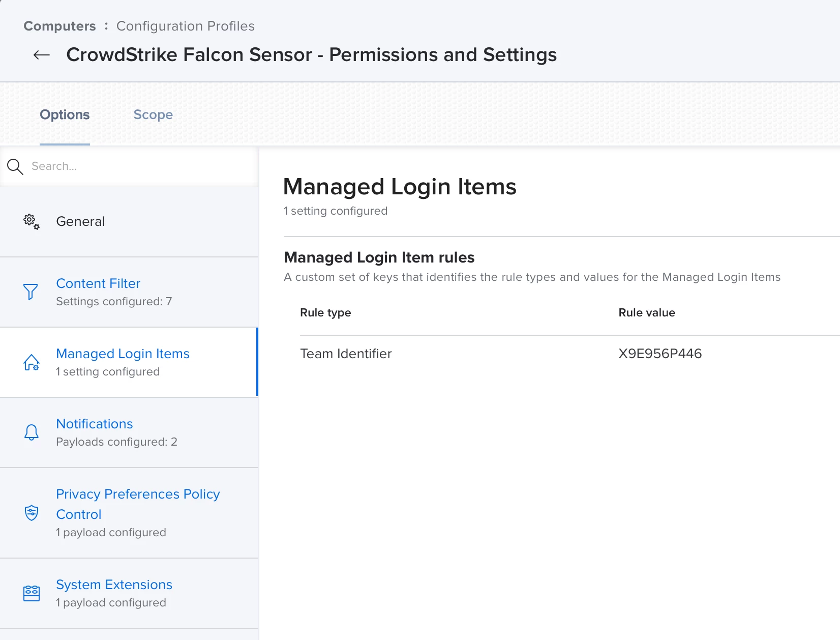Select System Extensions payload
Viewport: 840px width, 640px height.
(x=114, y=585)
